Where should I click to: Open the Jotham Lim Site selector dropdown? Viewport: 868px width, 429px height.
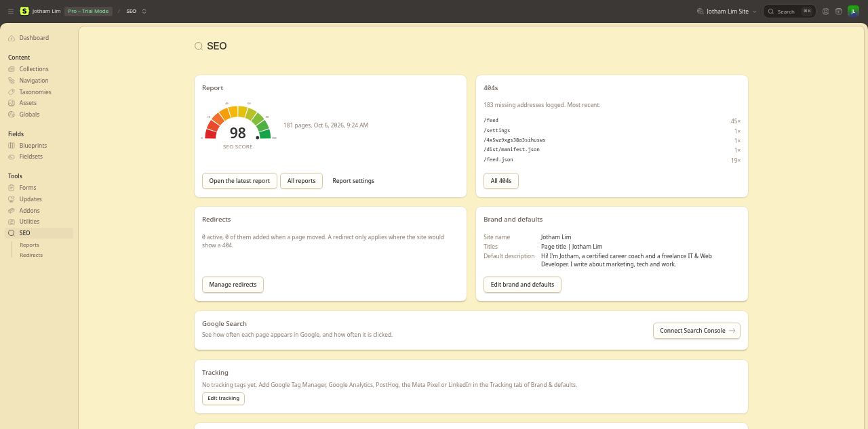pyautogui.click(x=727, y=12)
